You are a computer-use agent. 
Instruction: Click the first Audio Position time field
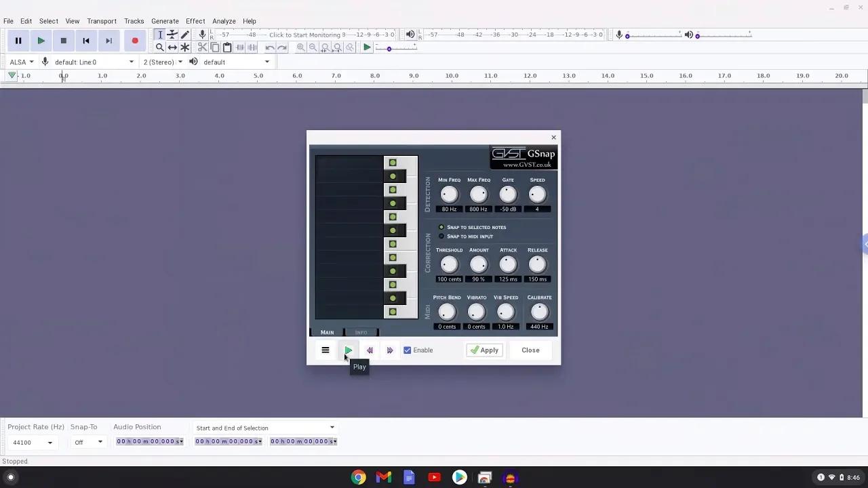coord(149,441)
